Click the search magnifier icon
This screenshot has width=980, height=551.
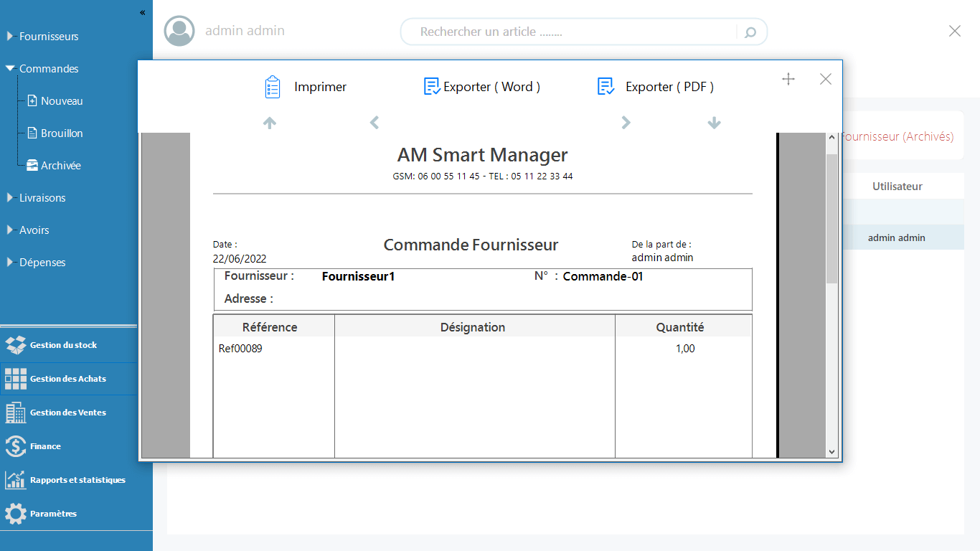click(x=750, y=32)
